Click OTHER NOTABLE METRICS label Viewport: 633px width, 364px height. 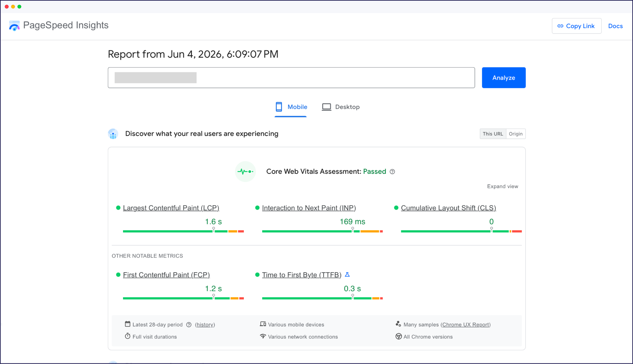point(147,256)
